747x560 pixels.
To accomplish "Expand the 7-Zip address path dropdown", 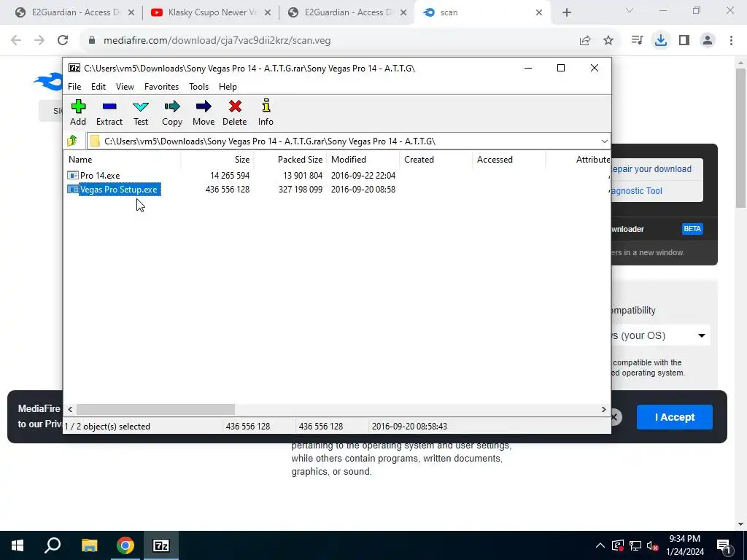I will click(x=604, y=141).
